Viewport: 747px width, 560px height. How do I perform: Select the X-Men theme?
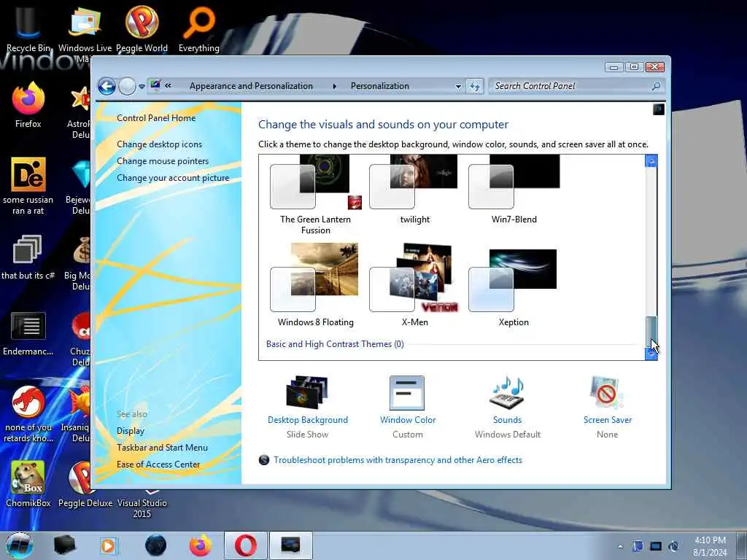pyautogui.click(x=414, y=285)
